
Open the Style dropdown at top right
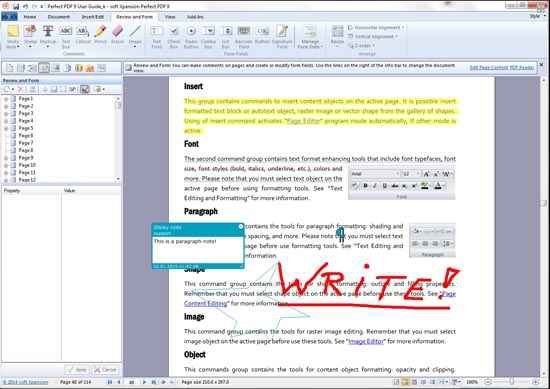[x=536, y=16]
